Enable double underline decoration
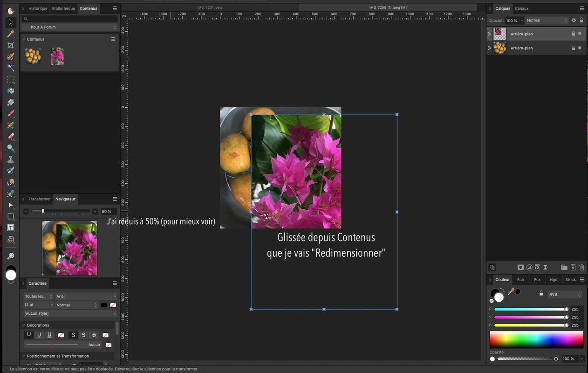 click(x=49, y=335)
